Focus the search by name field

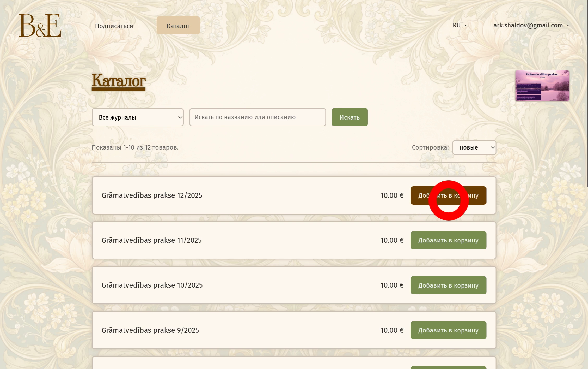tap(257, 117)
